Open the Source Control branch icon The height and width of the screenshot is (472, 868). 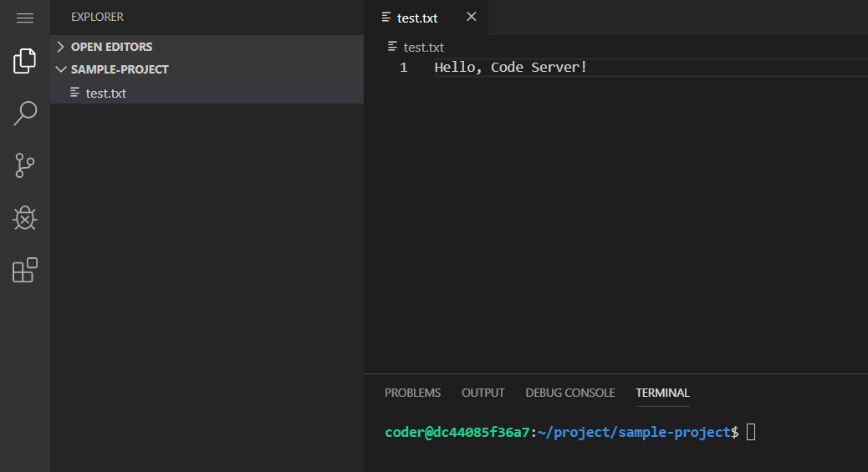click(x=25, y=165)
